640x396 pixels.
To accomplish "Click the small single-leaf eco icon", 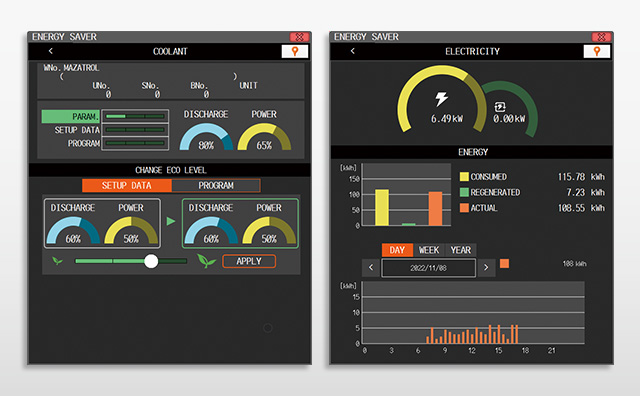I will coord(58,261).
